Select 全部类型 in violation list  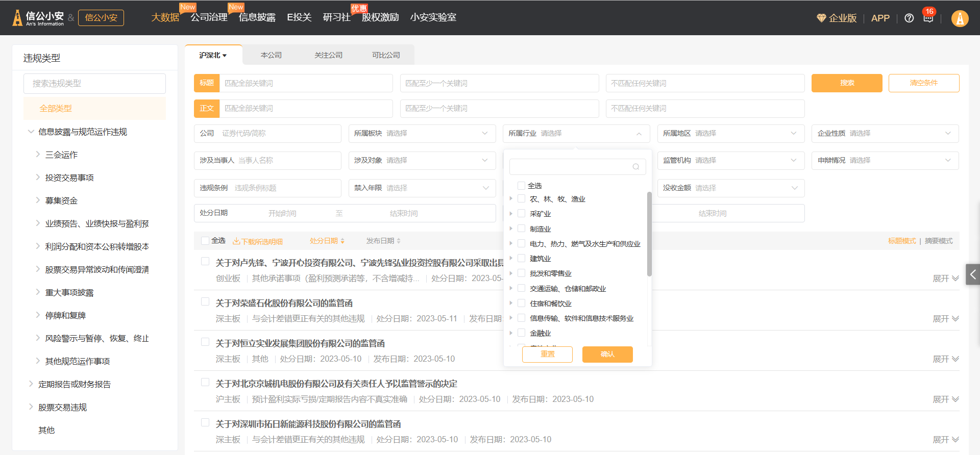point(94,108)
